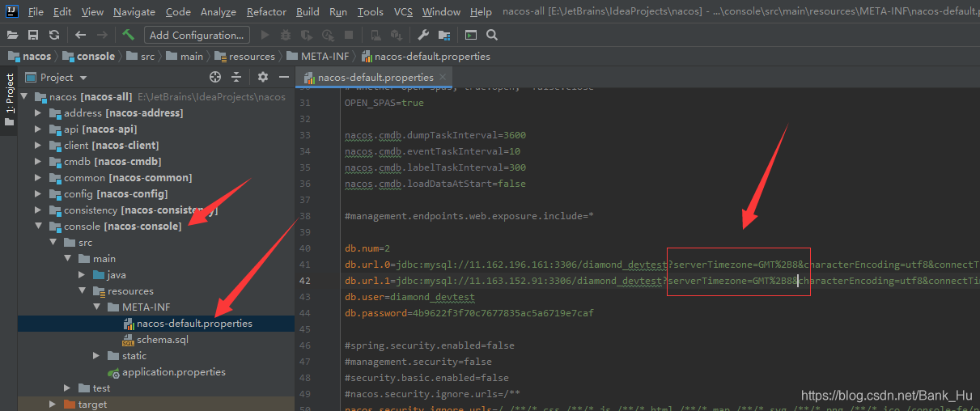The height and width of the screenshot is (411, 980).
Task: Select the nacos-default.properties editor tab
Action: [x=375, y=78]
